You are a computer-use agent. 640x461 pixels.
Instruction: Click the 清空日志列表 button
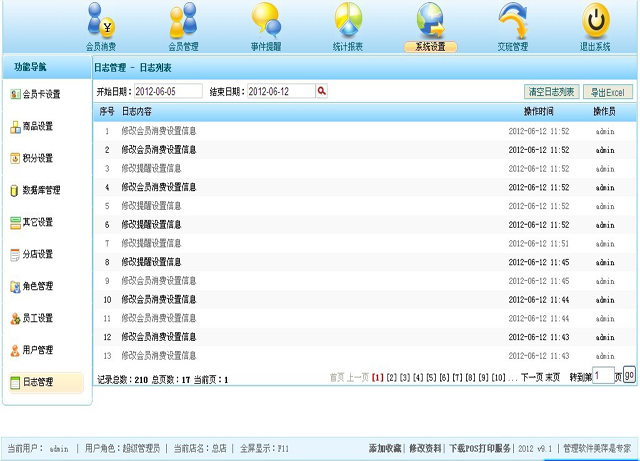click(551, 92)
